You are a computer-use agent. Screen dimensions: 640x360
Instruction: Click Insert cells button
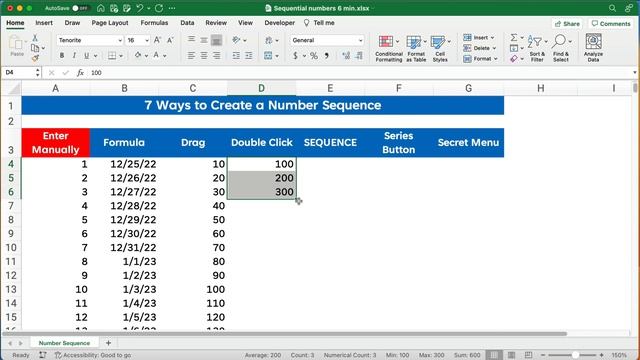click(478, 38)
